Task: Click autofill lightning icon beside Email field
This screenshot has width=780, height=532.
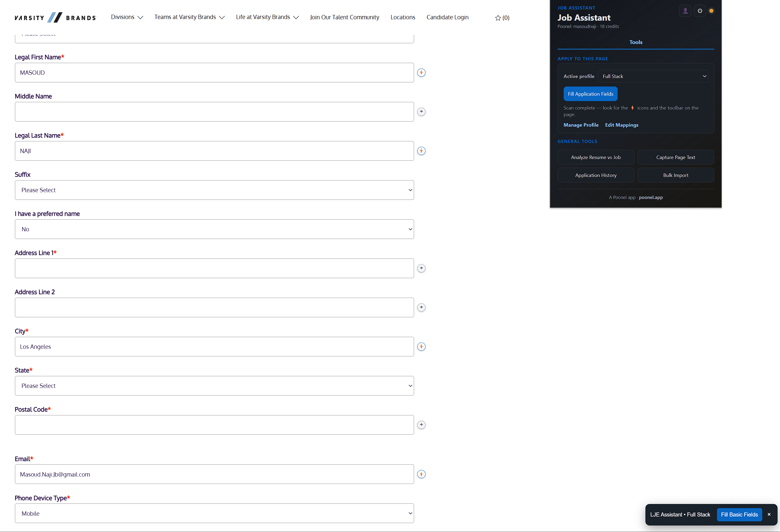Action: click(421, 474)
